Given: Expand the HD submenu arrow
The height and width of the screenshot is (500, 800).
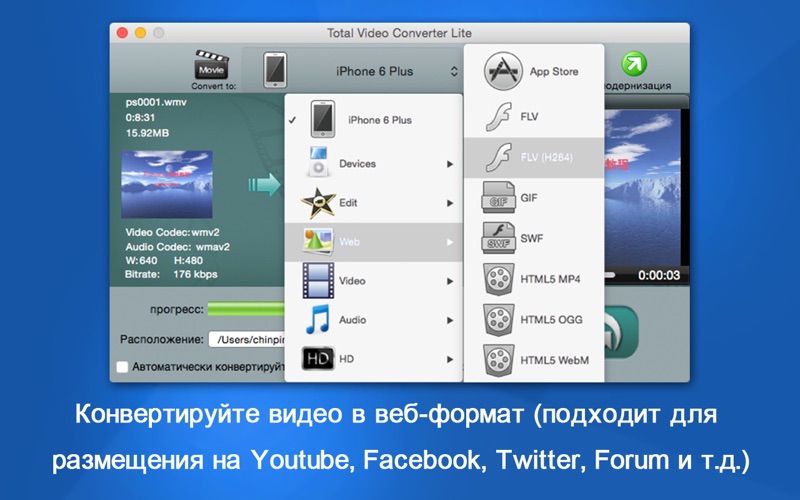Looking at the screenshot, I should tap(449, 359).
